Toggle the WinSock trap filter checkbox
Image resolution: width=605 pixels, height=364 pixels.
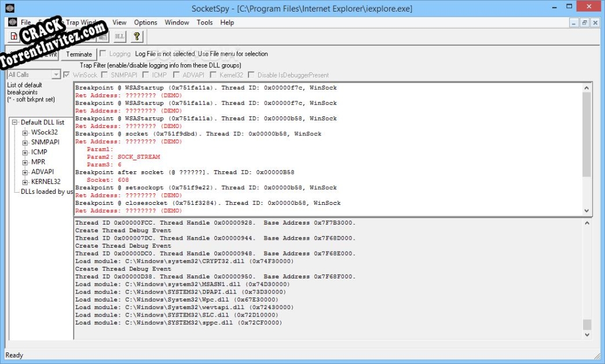pos(67,75)
